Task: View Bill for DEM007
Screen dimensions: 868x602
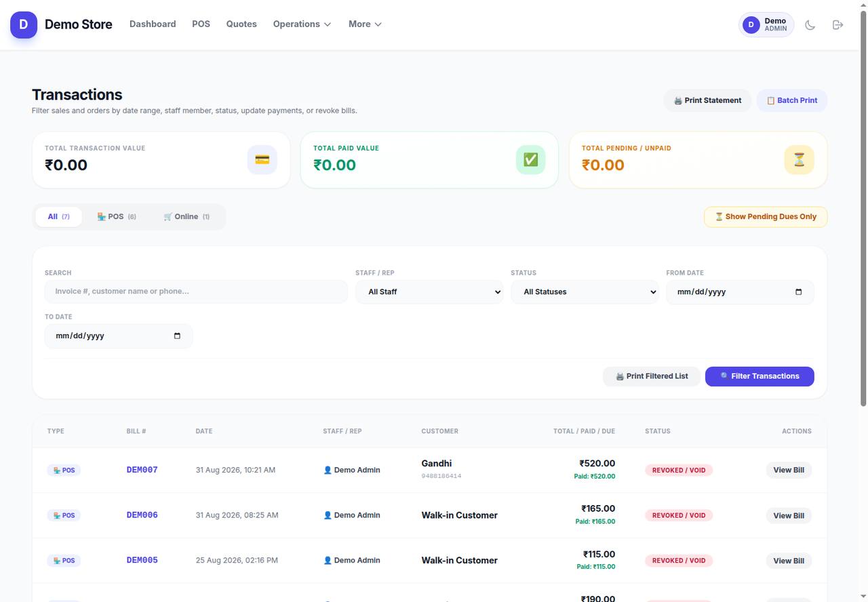Action: click(789, 470)
